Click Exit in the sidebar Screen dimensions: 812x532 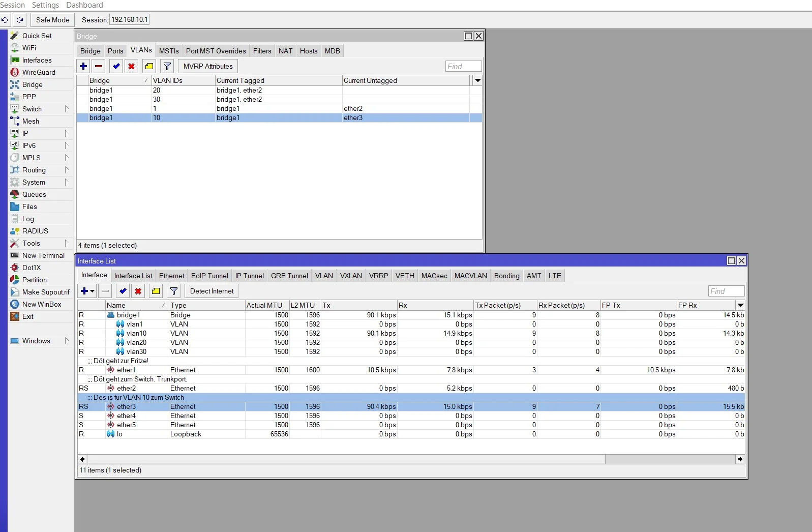[x=28, y=316]
